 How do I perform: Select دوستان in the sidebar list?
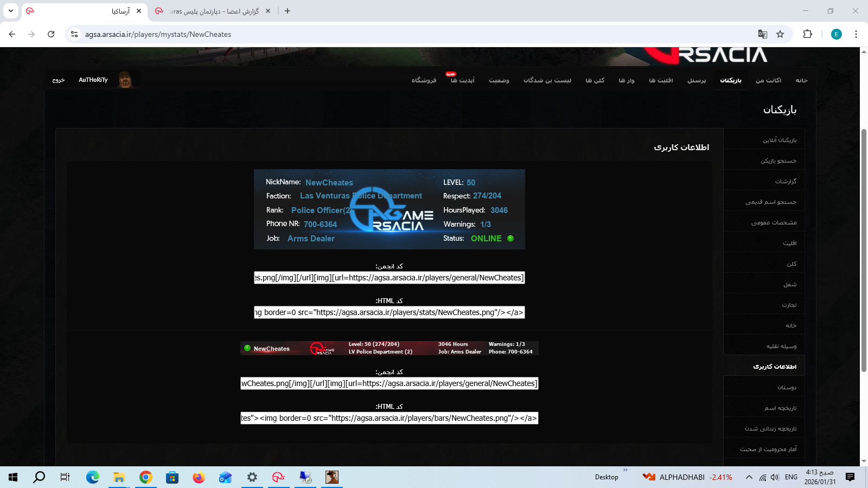tap(787, 388)
